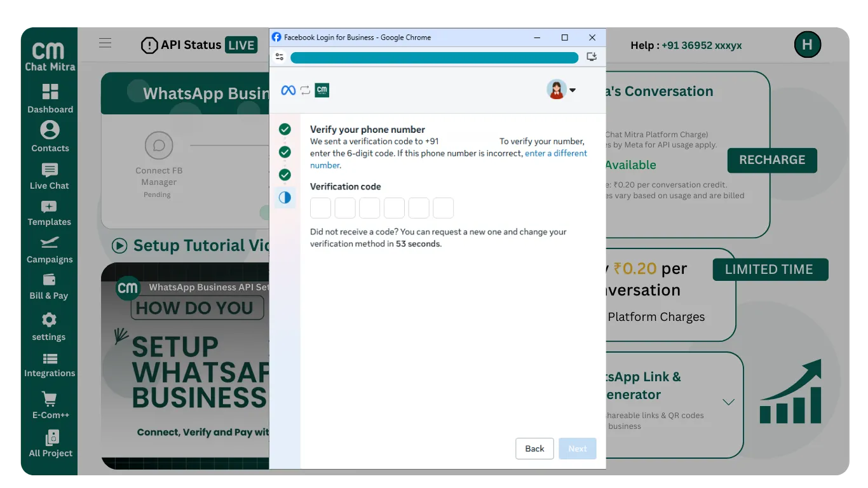Open E-Com++ shopping cart icon
Viewport: 868px width, 488px height.
click(x=50, y=399)
